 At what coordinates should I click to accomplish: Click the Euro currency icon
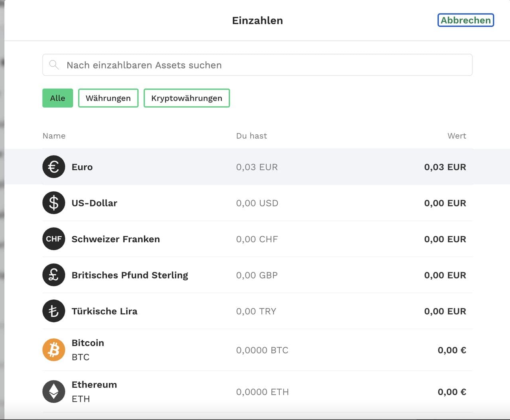(x=53, y=167)
